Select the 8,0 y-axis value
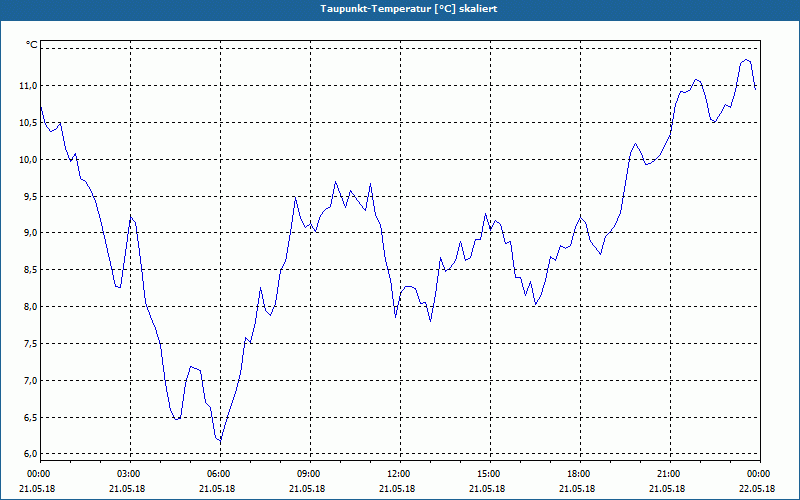The width and height of the screenshot is (800, 500). click(30, 307)
